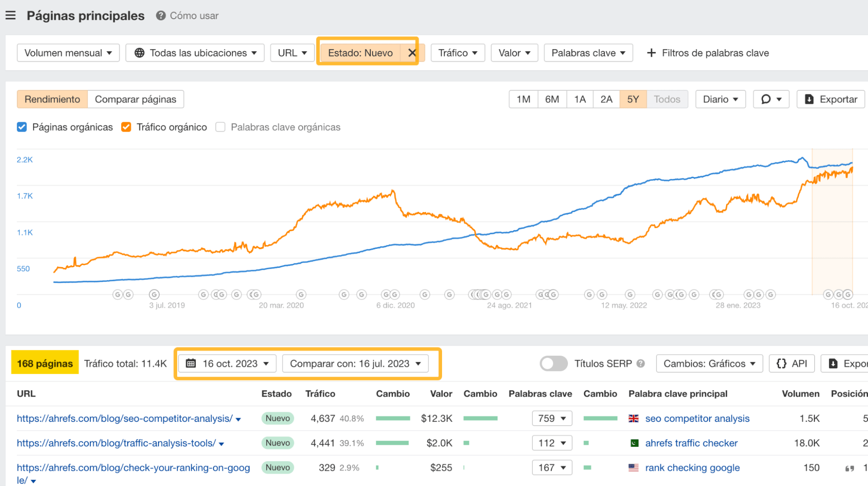
Task: Click Filtros de palabras clave
Action: coord(715,53)
